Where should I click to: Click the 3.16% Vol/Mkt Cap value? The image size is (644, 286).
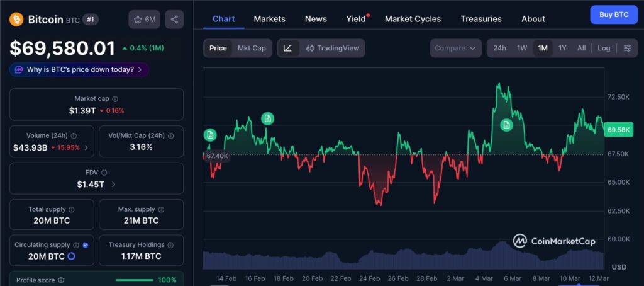coord(141,147)
